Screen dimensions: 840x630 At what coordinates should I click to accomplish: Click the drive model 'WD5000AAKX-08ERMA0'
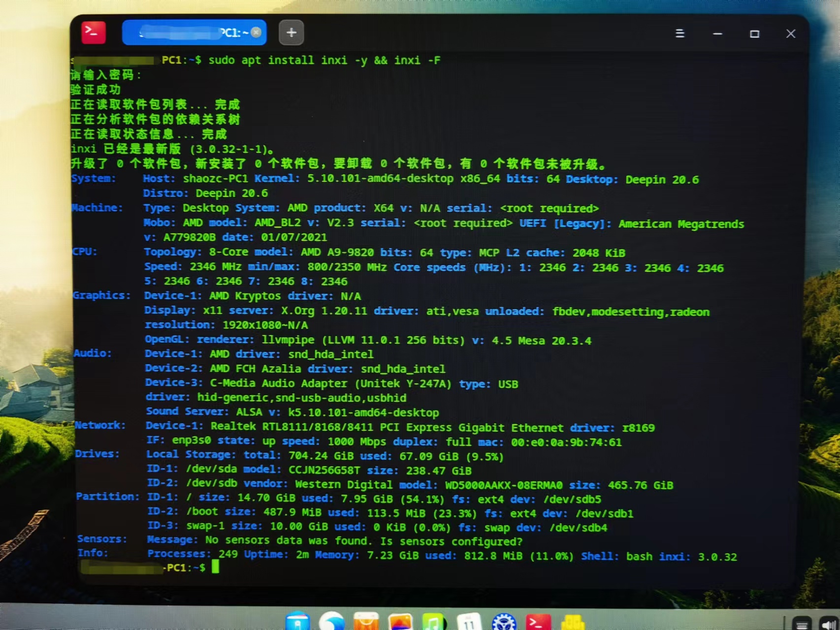point(504,485)
